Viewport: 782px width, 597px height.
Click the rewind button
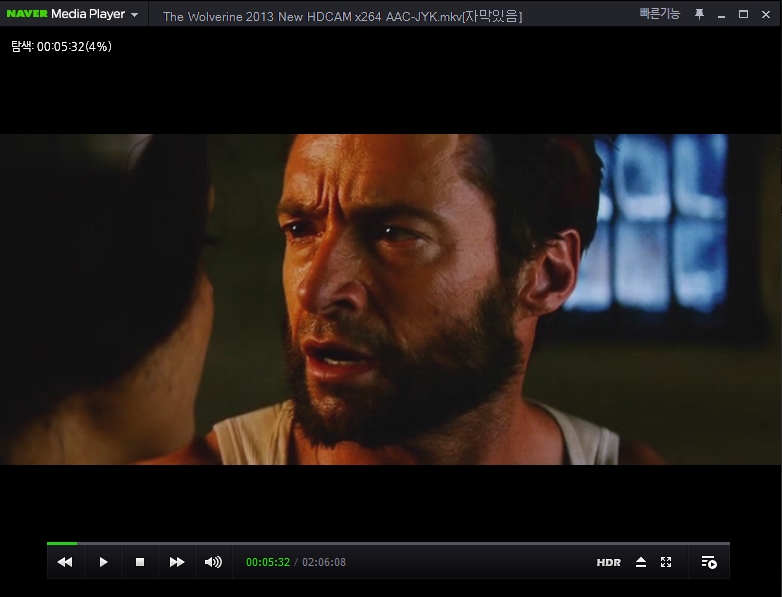pos(65,562)
